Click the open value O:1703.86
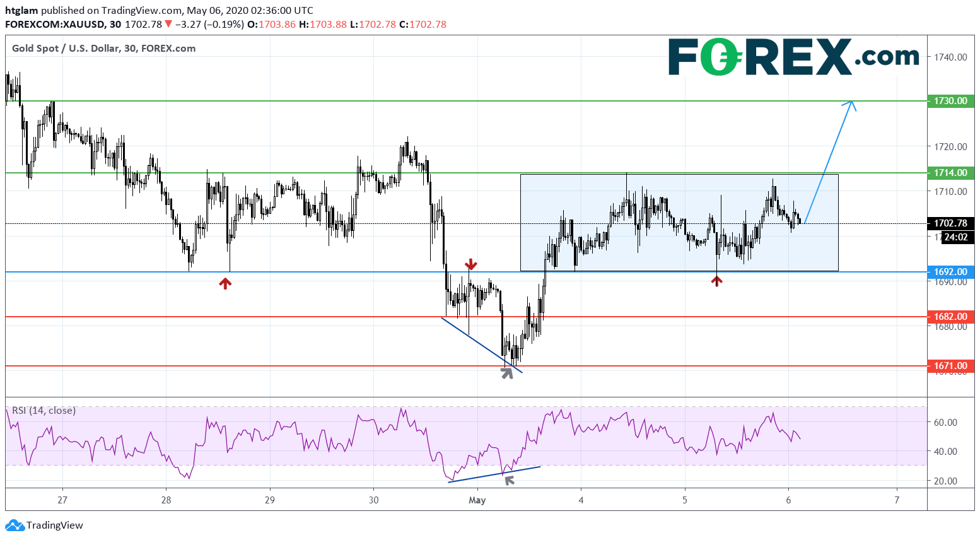 tap(271, 24)
